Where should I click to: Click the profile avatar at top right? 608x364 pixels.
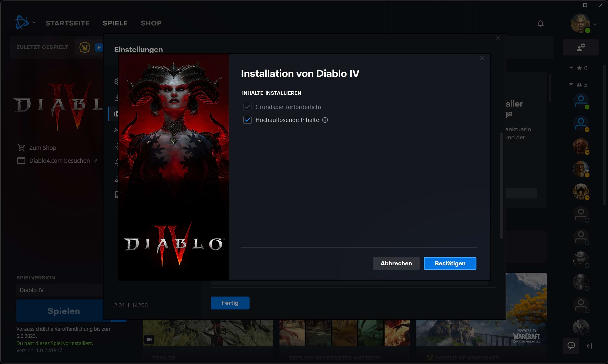pos(580,23)
